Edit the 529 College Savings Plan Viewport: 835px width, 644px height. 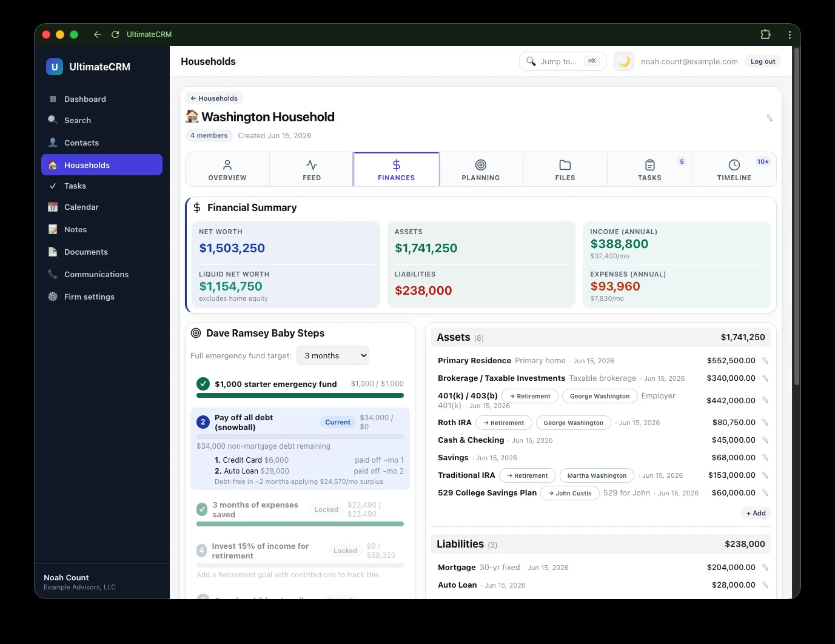coord(765,493)
